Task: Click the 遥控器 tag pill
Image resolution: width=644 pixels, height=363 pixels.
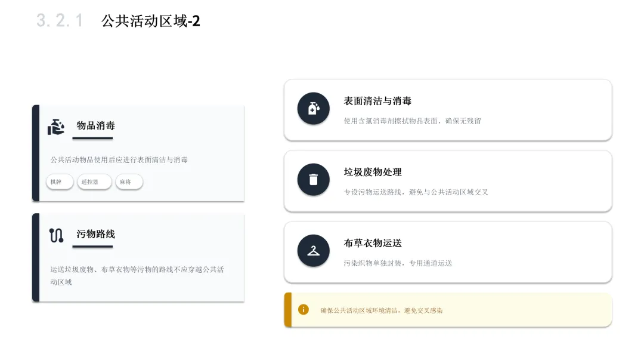Action: click(x=94, y=181)
